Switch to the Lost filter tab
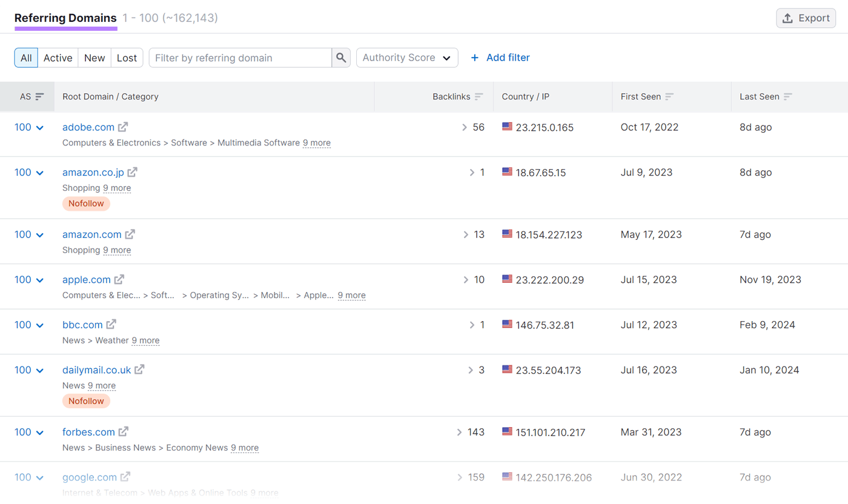The width and height of the screenshot is (848, 504). click(127, 58)
